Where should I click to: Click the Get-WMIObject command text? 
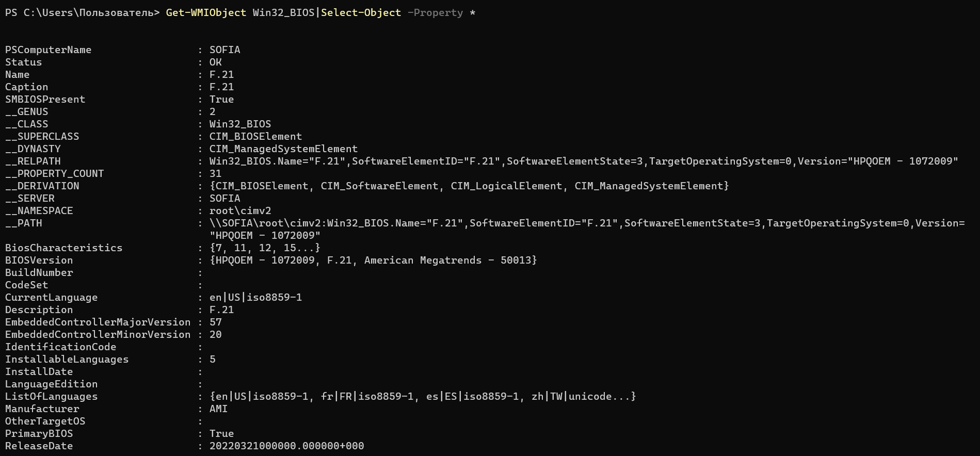206,12
